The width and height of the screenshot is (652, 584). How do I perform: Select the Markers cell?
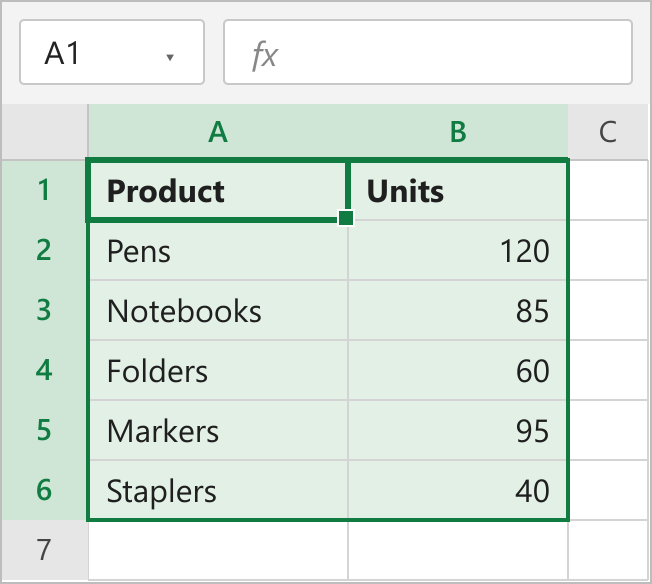click(218, 430)
